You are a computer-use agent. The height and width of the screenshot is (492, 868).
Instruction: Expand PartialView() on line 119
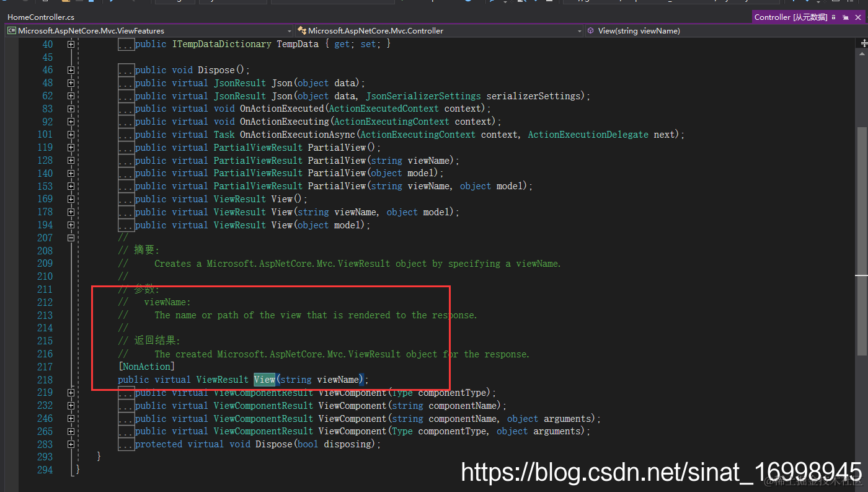(71, 148)
